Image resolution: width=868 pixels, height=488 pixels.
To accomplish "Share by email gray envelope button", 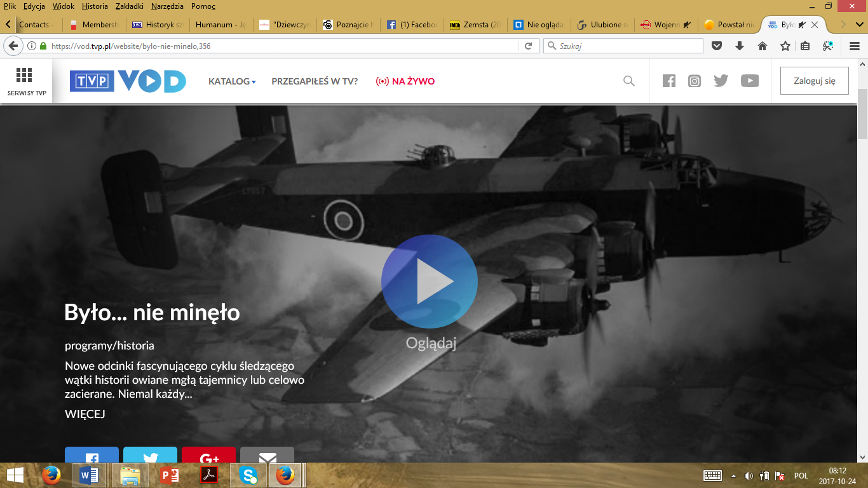I will (x=267, y=455).
